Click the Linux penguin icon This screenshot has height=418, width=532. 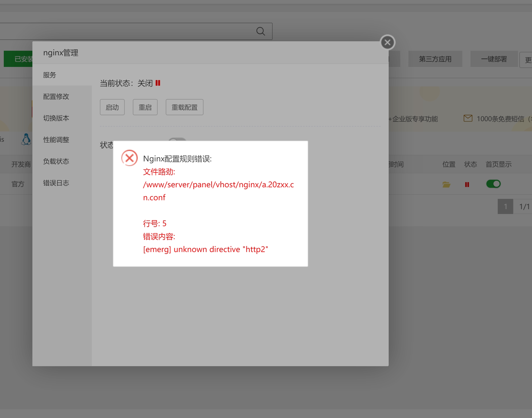[x=26, y=139]
